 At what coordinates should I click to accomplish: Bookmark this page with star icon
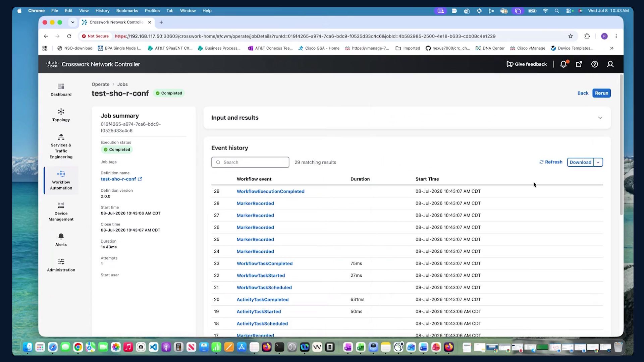pyautogui.click(x=571, y=36)
